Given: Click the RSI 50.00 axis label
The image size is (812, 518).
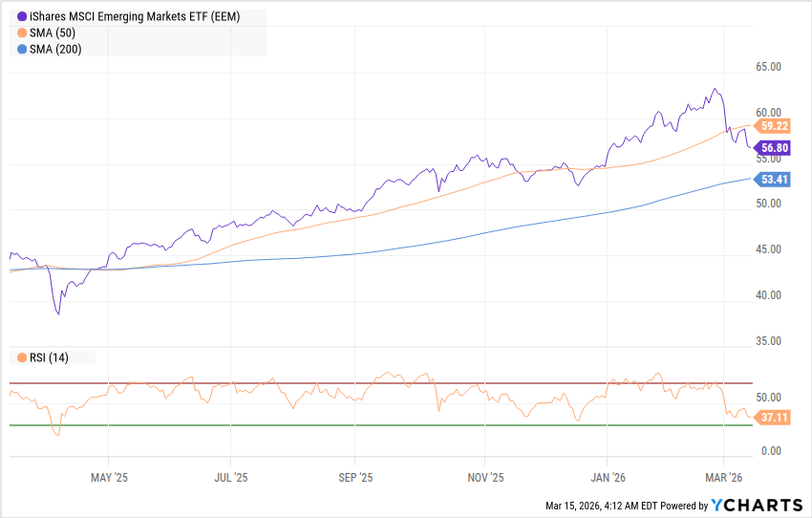Looking at the screenshot, I should pyautogui.click(x=768, y=398).
